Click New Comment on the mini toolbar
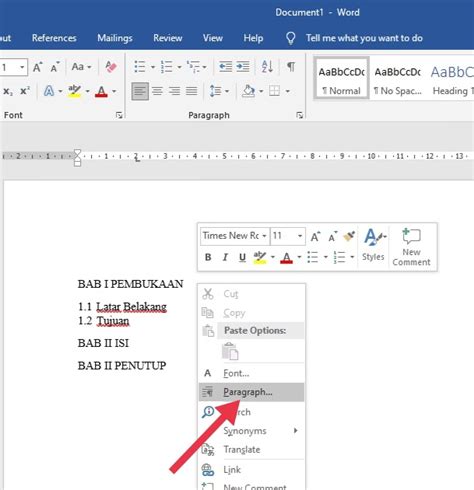This screenshot has width=474, height=490. point(411,247)
